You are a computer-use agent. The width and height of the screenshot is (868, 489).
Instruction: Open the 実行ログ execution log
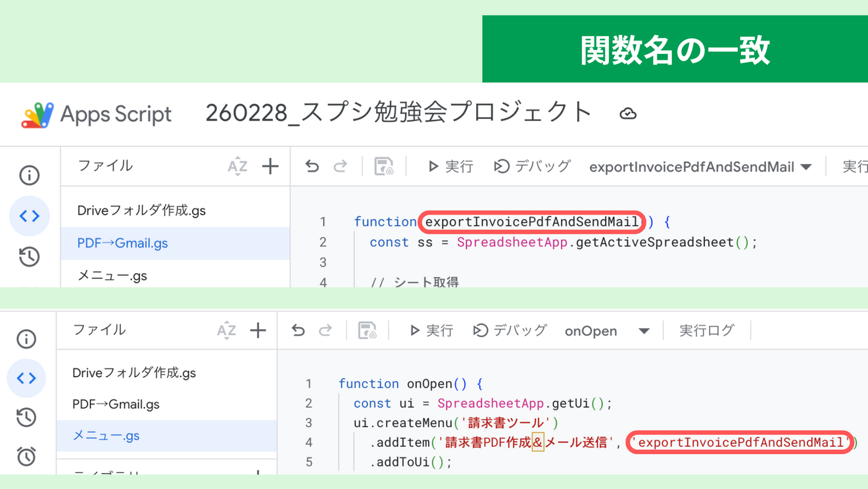point(706,330)
